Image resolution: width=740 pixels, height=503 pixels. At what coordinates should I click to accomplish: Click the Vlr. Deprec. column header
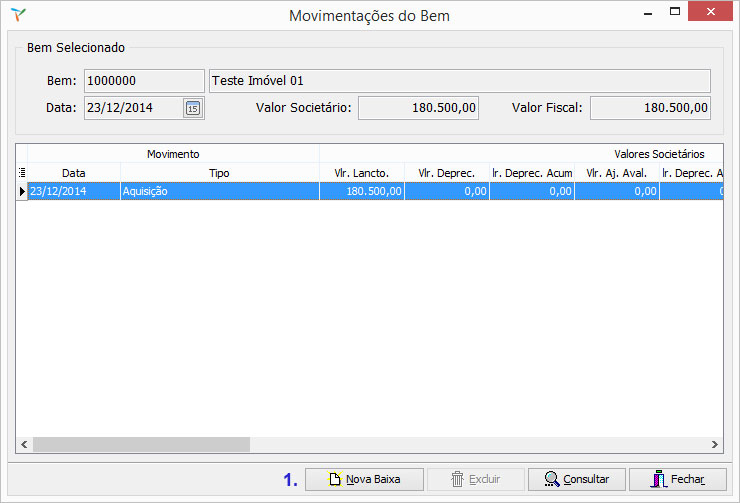(446, 173)
